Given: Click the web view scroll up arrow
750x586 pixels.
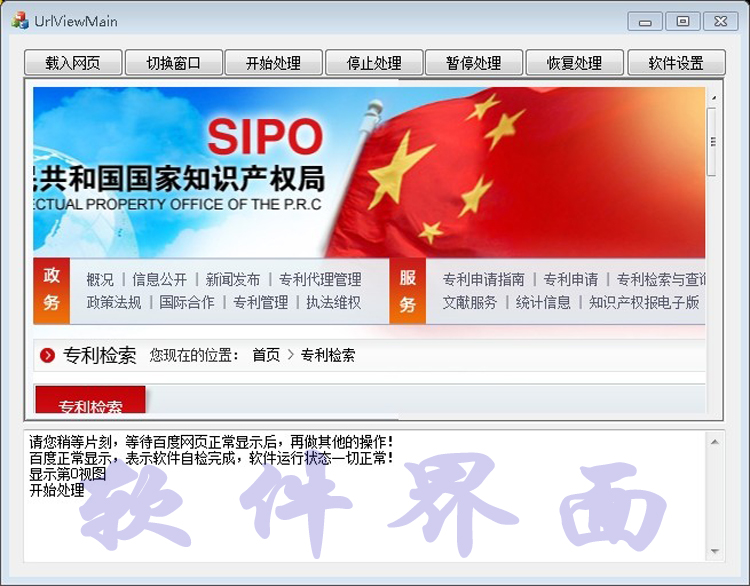Looking at the screenshot, I should [713, 98].
